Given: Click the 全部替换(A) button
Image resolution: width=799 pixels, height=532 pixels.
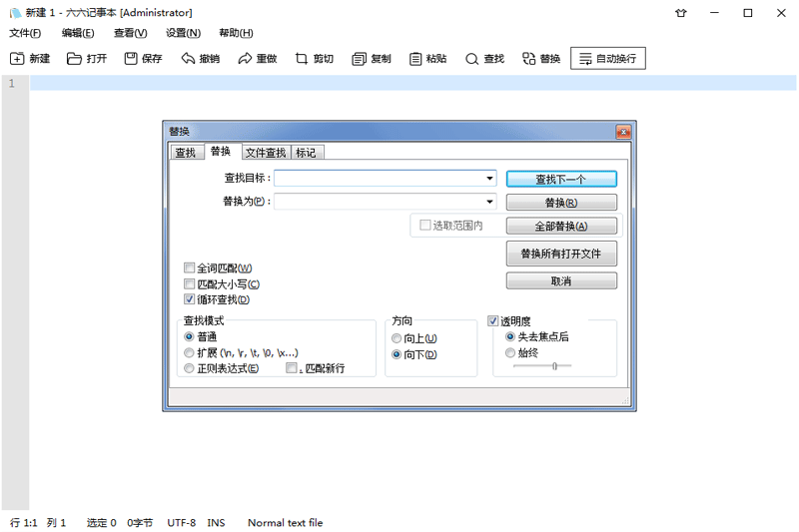Looking at the screenshot, I should [x=561, y=226].
